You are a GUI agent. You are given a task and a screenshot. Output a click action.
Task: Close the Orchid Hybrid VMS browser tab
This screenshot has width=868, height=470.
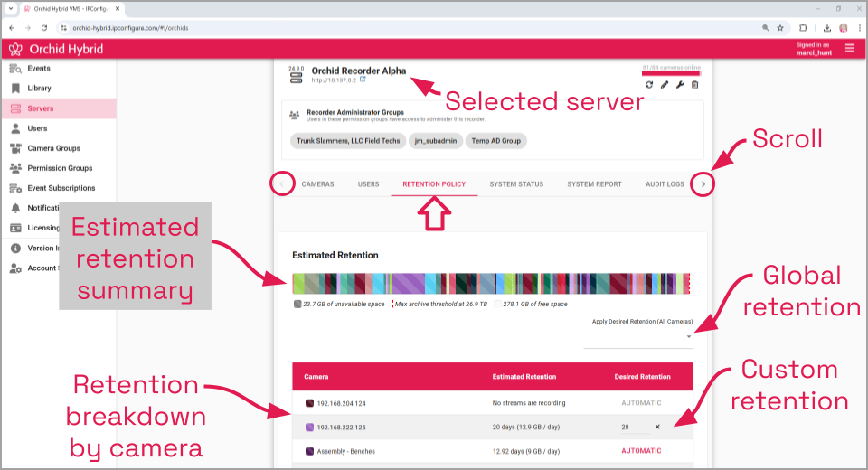(118, 9)
